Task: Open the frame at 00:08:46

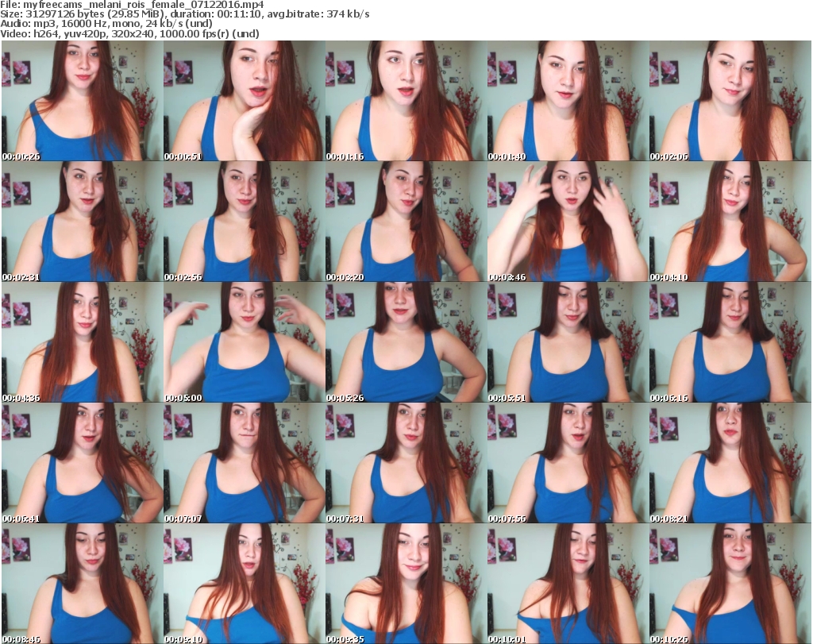Action: point(82,584)
